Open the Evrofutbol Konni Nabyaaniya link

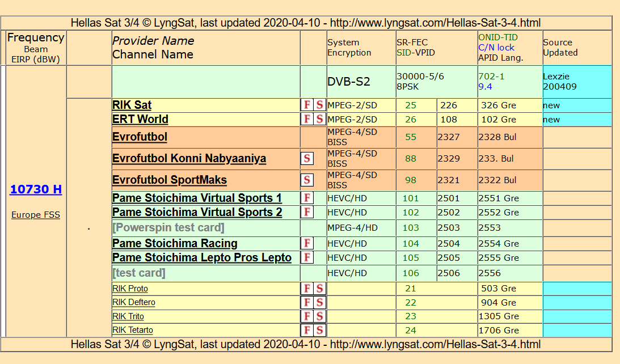pyautogui.click(x=189, y=159)
